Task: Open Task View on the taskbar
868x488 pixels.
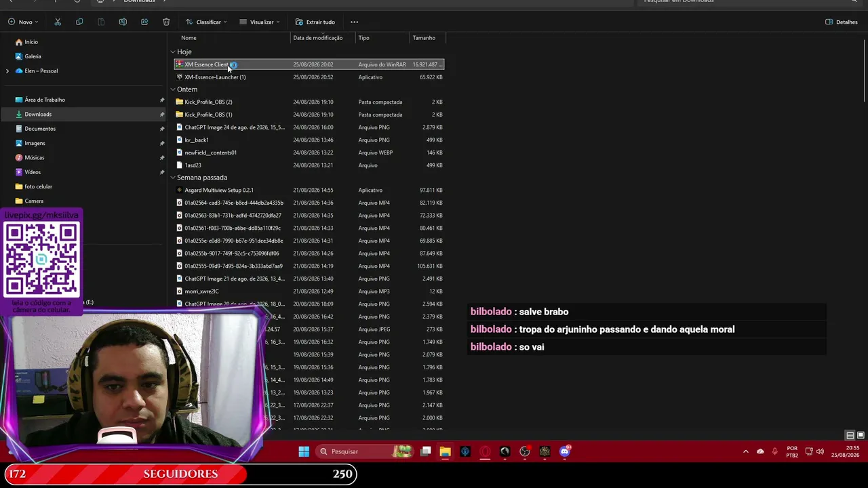Action: 425,451
